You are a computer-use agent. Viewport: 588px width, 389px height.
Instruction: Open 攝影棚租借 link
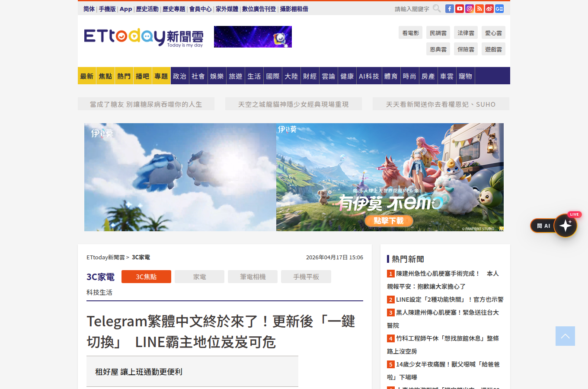(294, 9)
